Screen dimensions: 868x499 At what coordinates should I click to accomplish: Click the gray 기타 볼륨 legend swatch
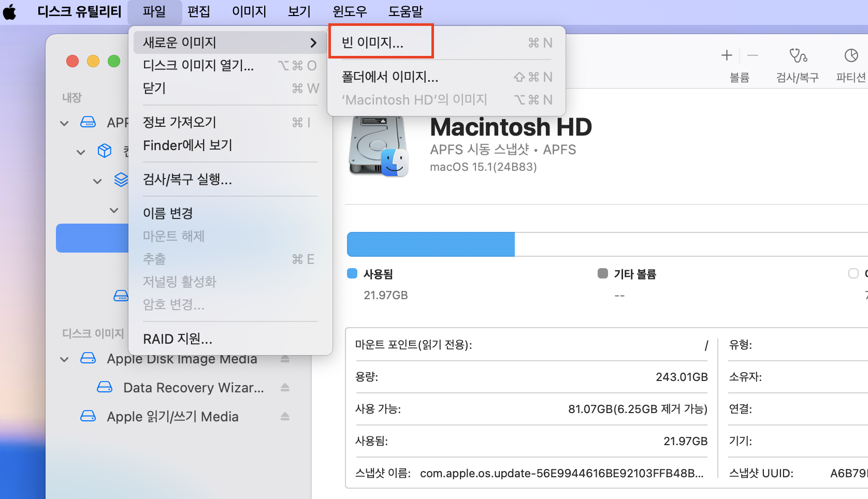(602, 273)
